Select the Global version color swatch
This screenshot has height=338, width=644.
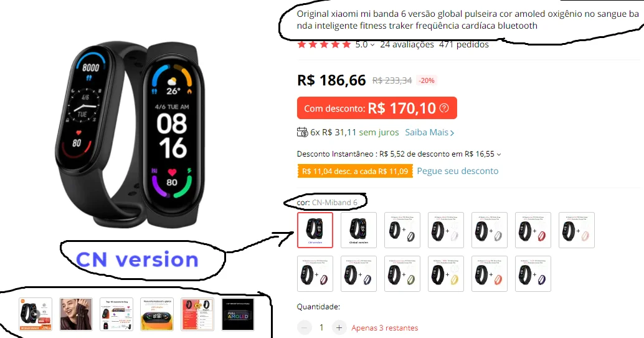[x=359, y=230]
